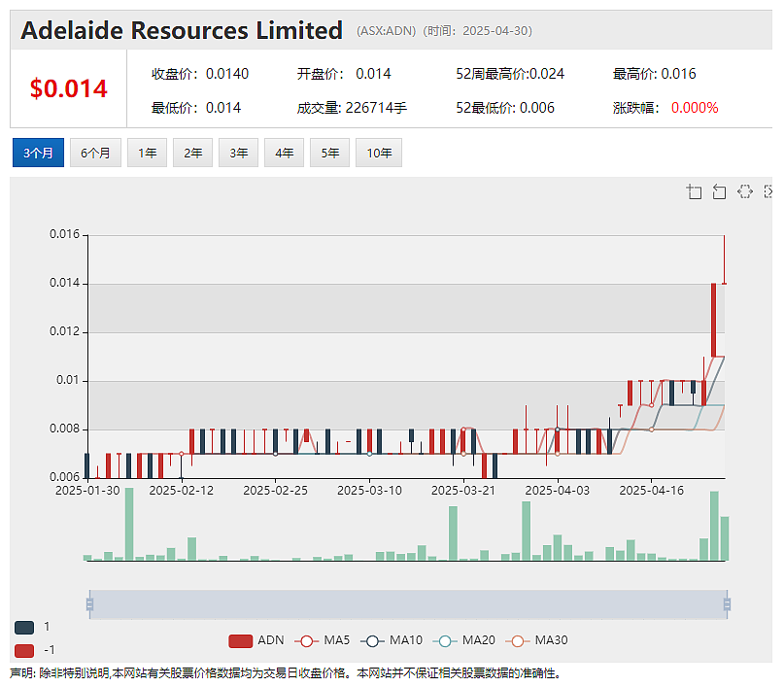Select the 3个月 range tab
Screen dimensions: 784x687
pos(38,153)
